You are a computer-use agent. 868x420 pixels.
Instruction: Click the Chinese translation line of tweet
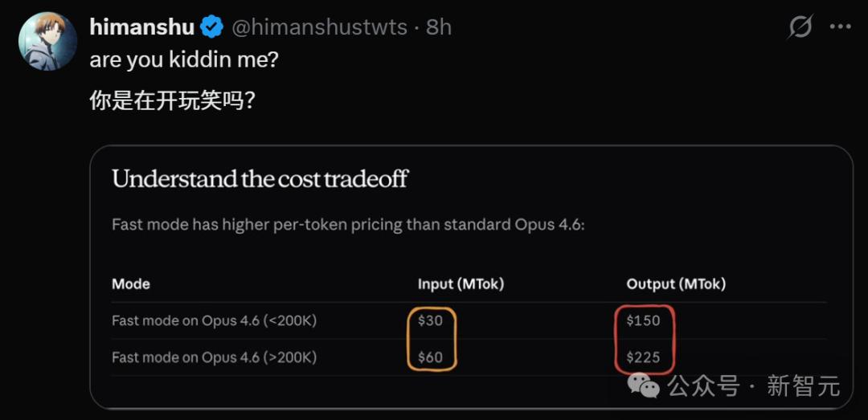coord(172,100)
